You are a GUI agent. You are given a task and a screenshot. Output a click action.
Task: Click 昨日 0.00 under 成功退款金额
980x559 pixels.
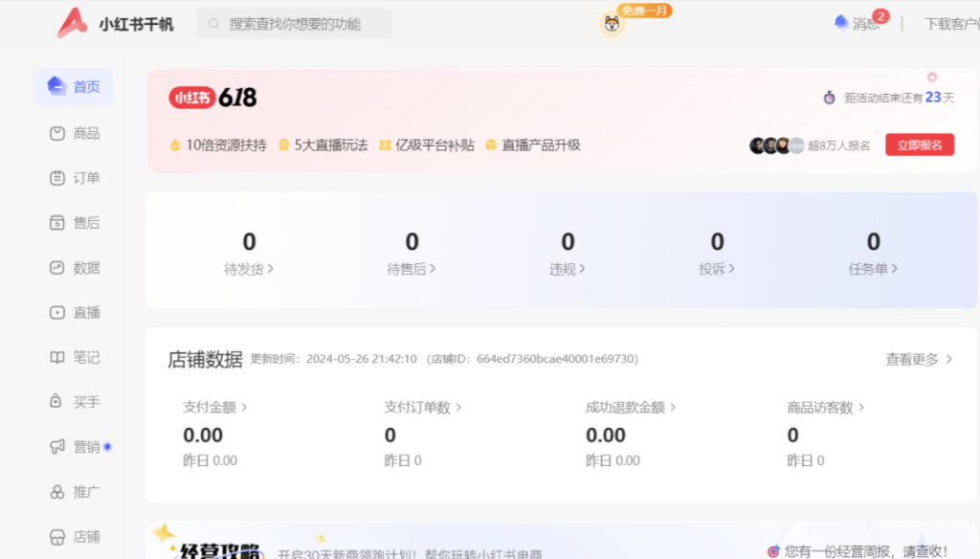[612, 460]
